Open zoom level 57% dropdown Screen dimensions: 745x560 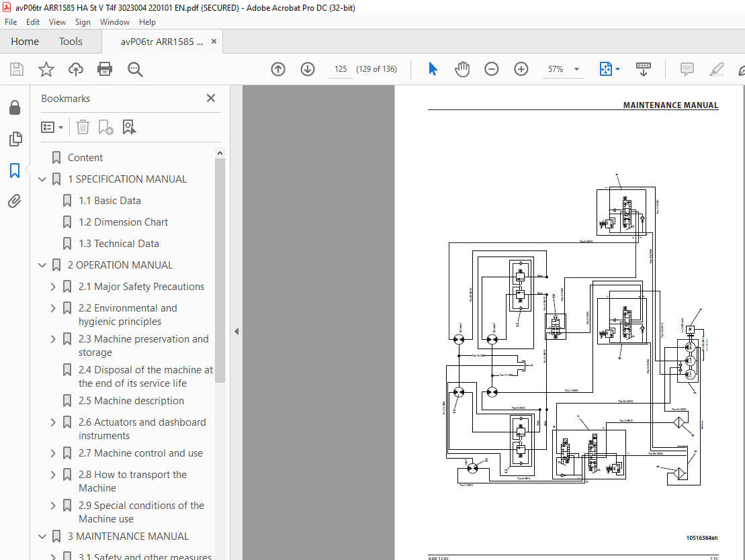point(576,69)
